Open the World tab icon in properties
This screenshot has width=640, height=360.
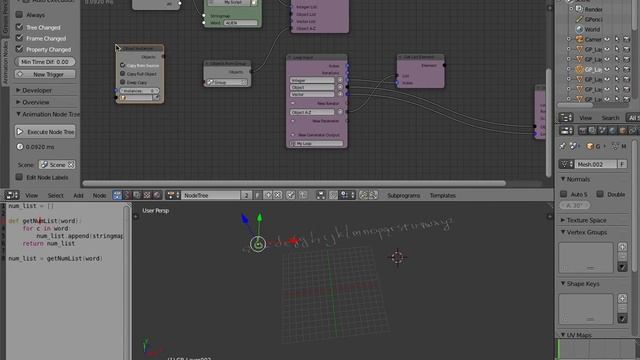click(613, 131)
